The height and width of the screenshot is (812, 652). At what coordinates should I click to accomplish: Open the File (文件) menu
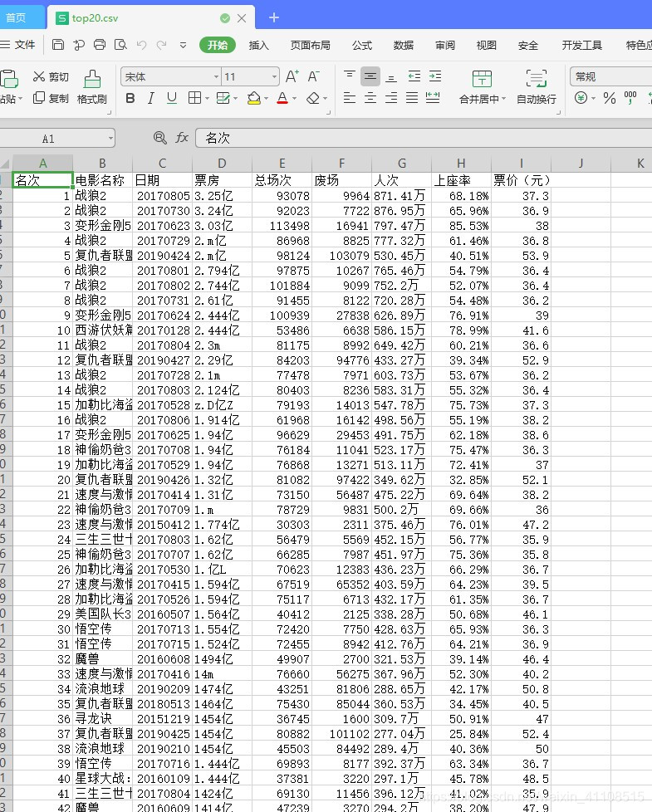18,45
